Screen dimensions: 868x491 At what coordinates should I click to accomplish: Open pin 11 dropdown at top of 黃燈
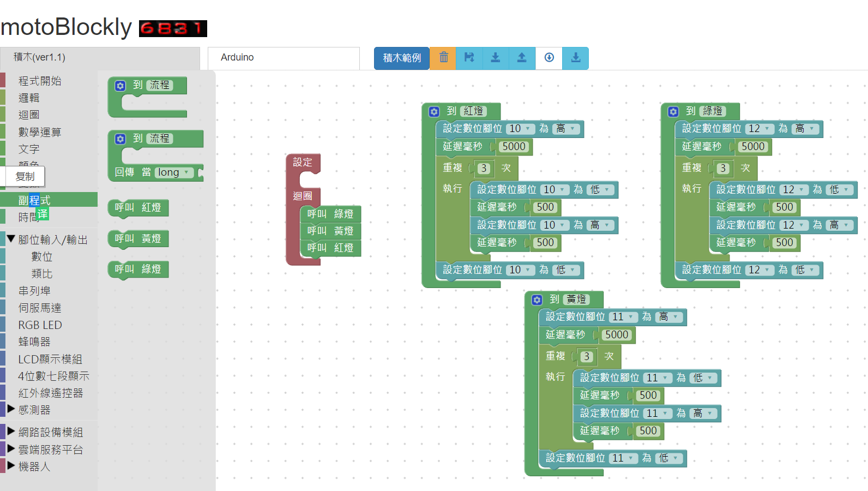pos(623,317)
